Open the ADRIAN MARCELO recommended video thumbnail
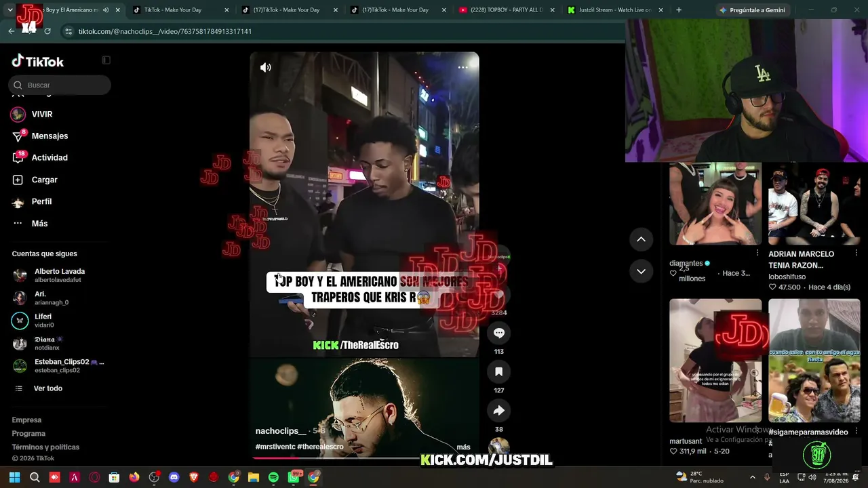 click(x=814, y=204)
